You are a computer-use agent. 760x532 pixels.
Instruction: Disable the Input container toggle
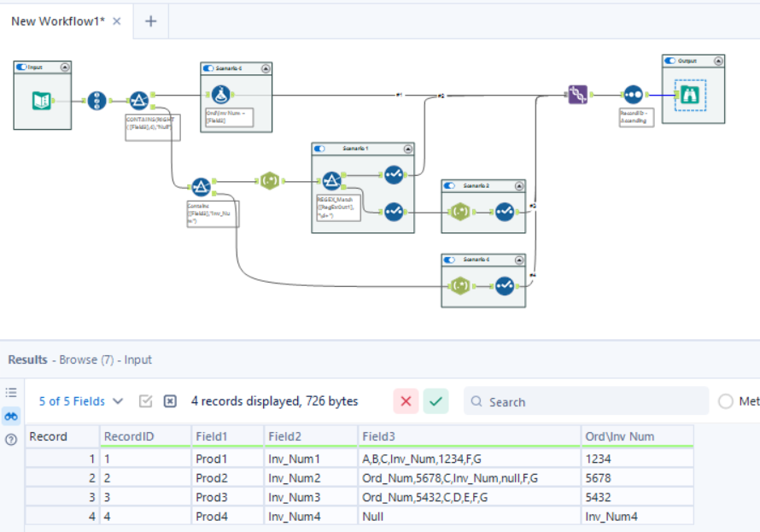click(21, 67)
